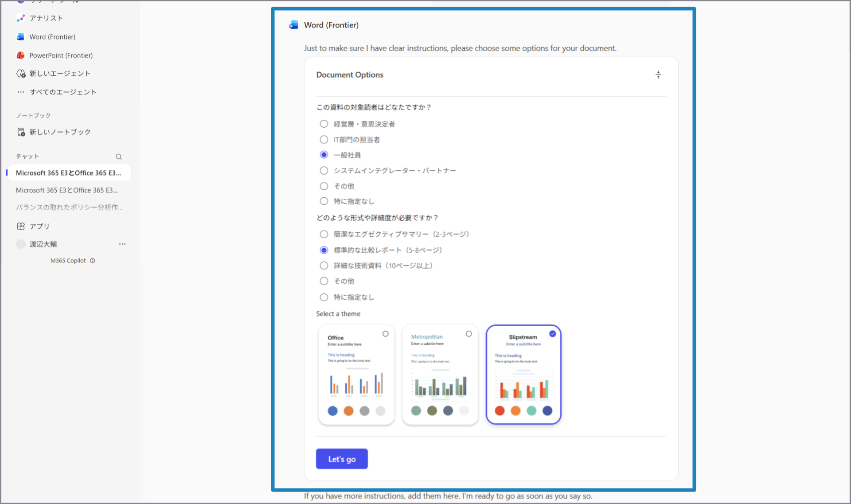
Task: Click the M365 Copilot label
Action: 68,261
